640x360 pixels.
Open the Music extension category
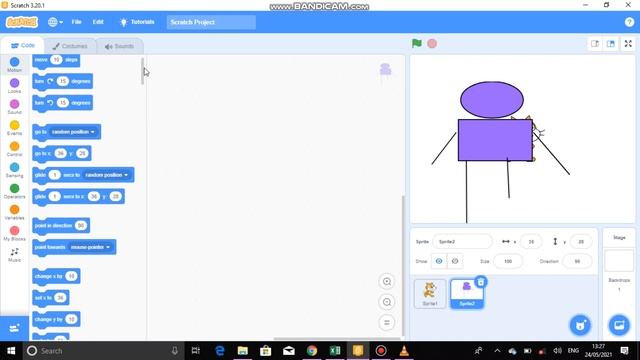(14, 255)
